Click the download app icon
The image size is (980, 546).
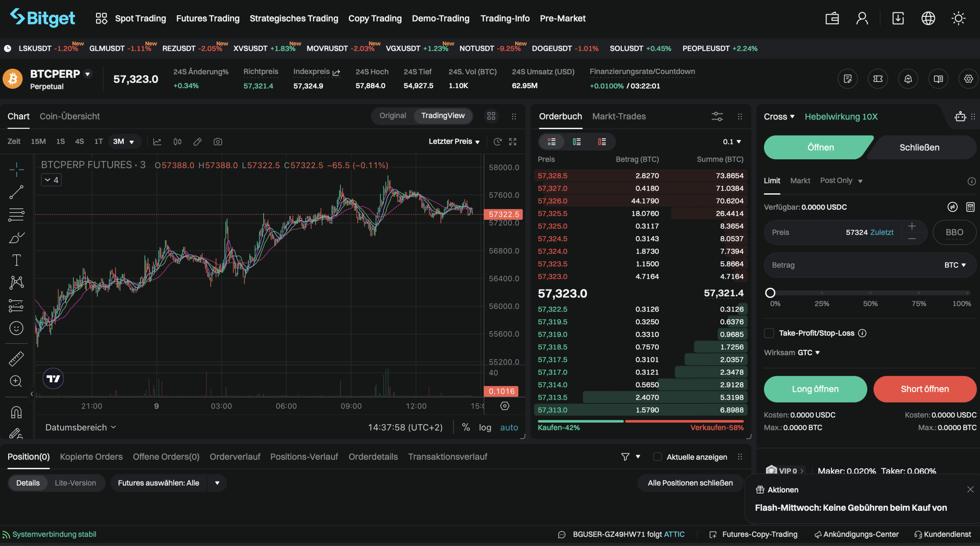[x=898, y=18]
